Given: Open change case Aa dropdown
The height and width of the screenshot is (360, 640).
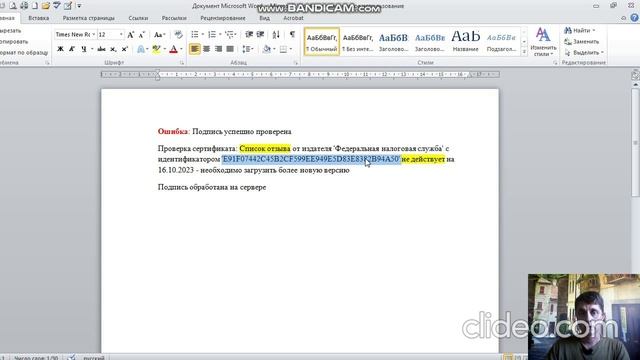Looking at the screenshot, I should [x=159, y=35].
